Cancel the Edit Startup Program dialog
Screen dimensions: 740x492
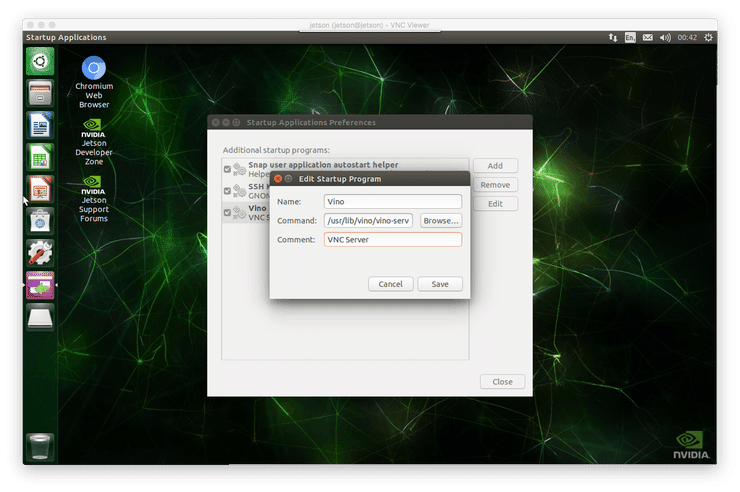[x=390, y=284]
